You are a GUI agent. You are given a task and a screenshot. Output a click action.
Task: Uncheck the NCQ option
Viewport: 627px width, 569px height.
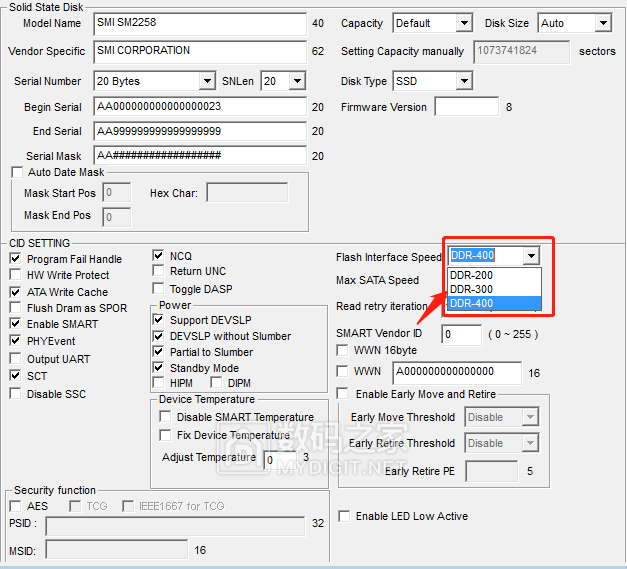click(158, 256)
